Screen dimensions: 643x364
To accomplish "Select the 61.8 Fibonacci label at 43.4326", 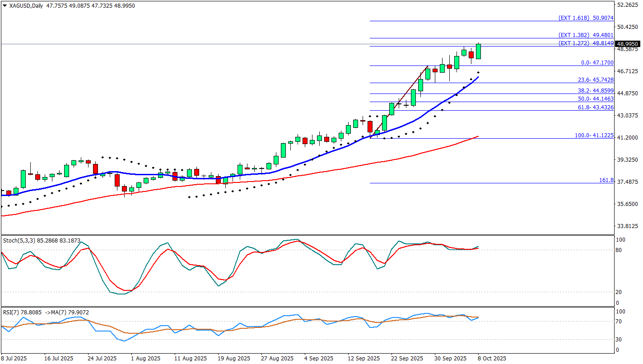I will [596, 107].
